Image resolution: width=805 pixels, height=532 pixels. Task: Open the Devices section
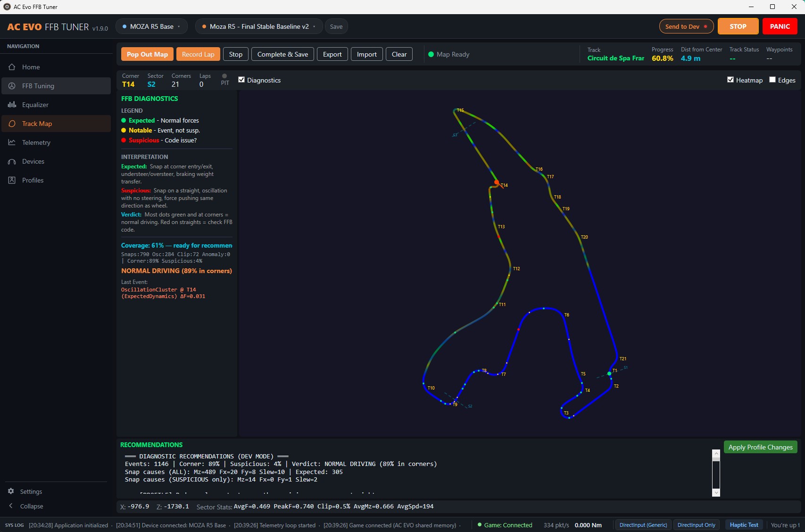coord(56,161)
